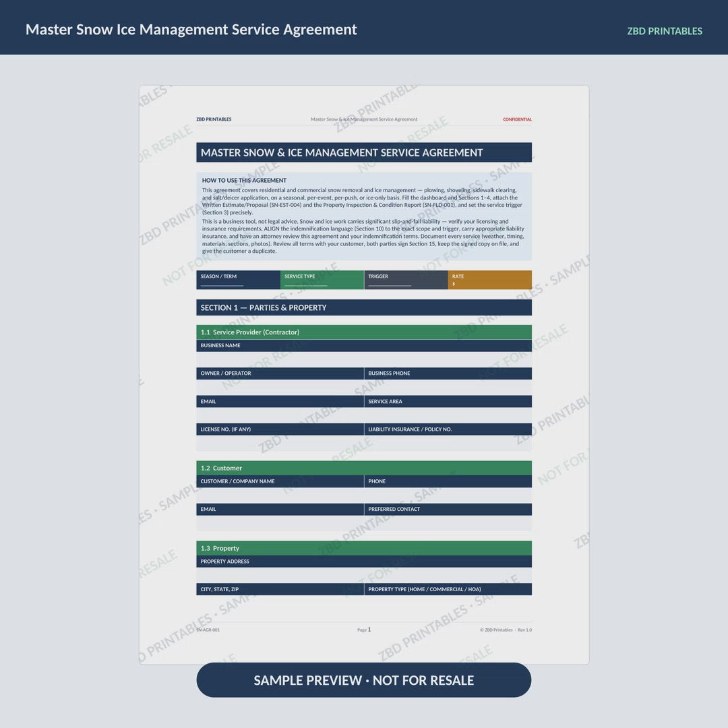This screenshot has width=728, height=728.
Task: Click the BUSINESS NAME field label
Action: coord(220,345)
